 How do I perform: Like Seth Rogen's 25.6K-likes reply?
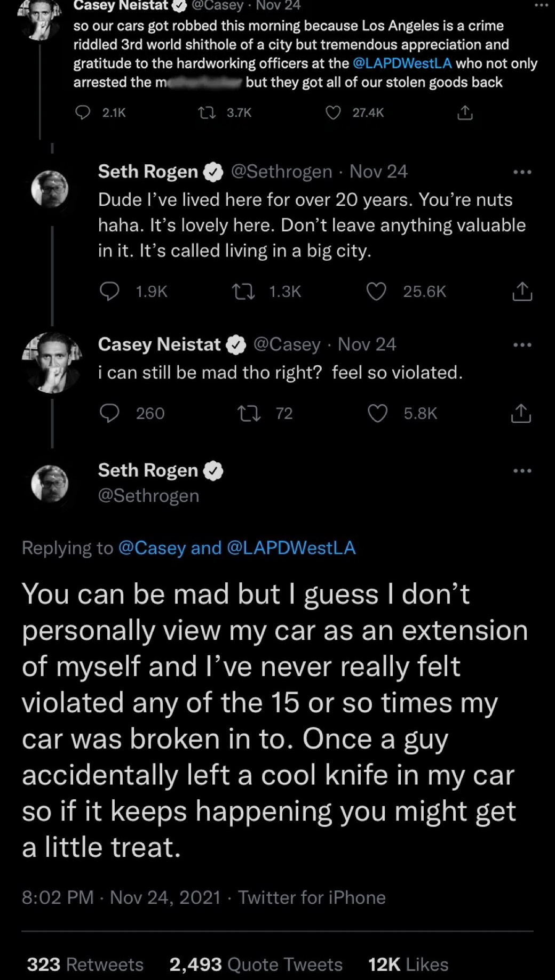click(376, 291)
